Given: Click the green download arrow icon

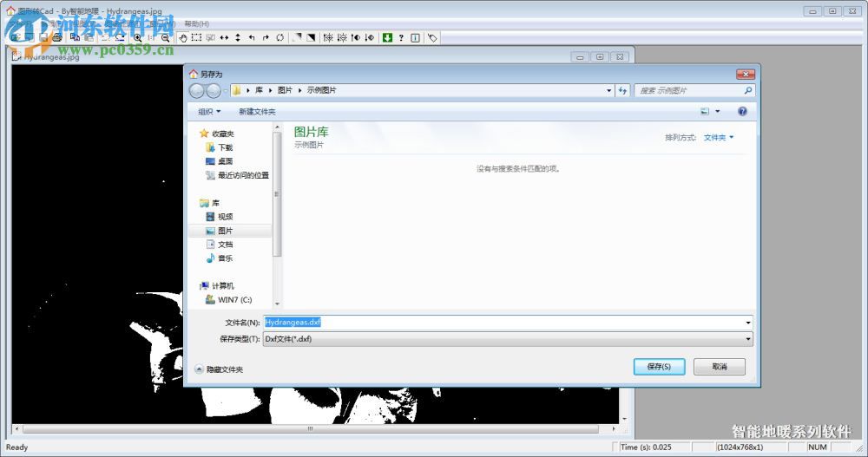Looking at the screenshot, I should click(387, 37).
